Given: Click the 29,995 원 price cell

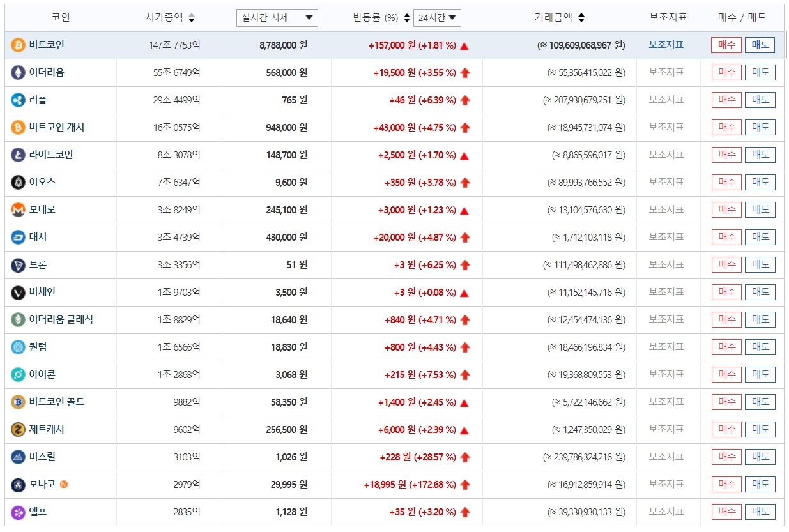Looking at the screenshot, I should click(x=289, y=485).
